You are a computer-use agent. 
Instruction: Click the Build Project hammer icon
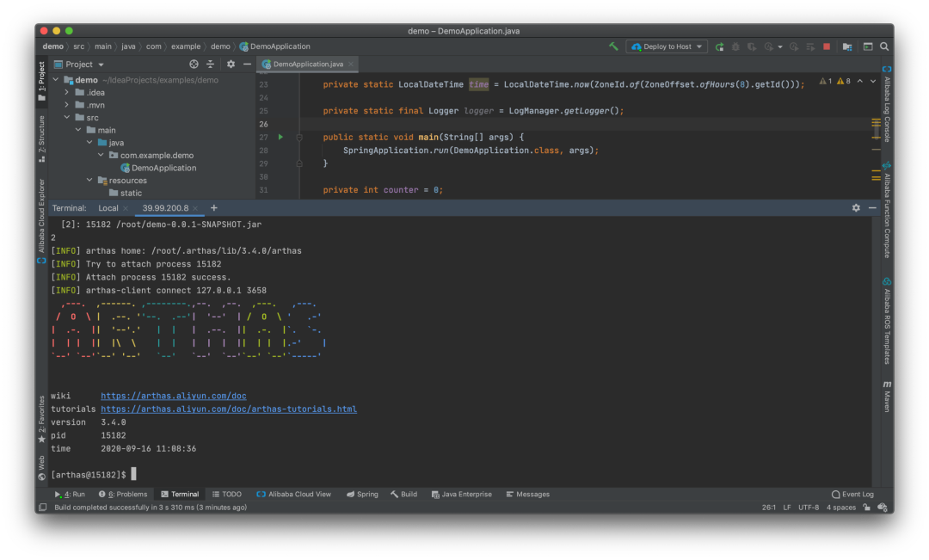pos(613,46)
